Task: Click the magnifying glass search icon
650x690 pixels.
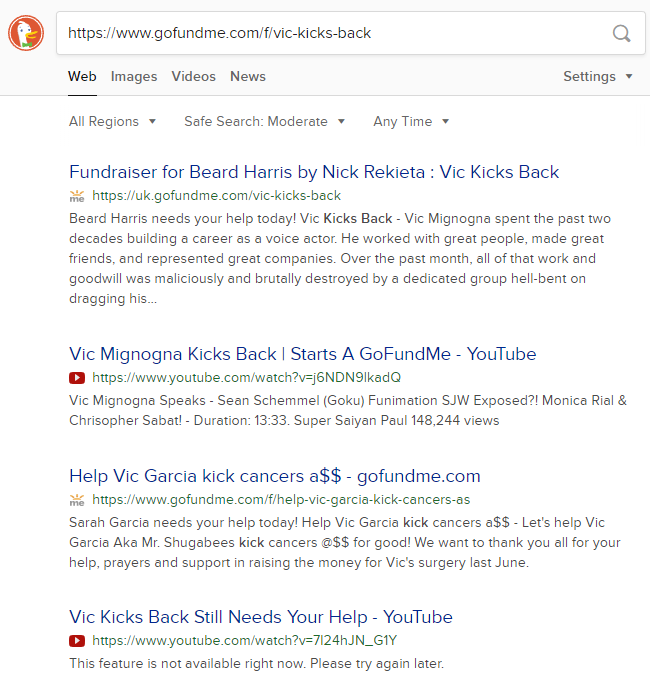Action: [x=621, y=33]
